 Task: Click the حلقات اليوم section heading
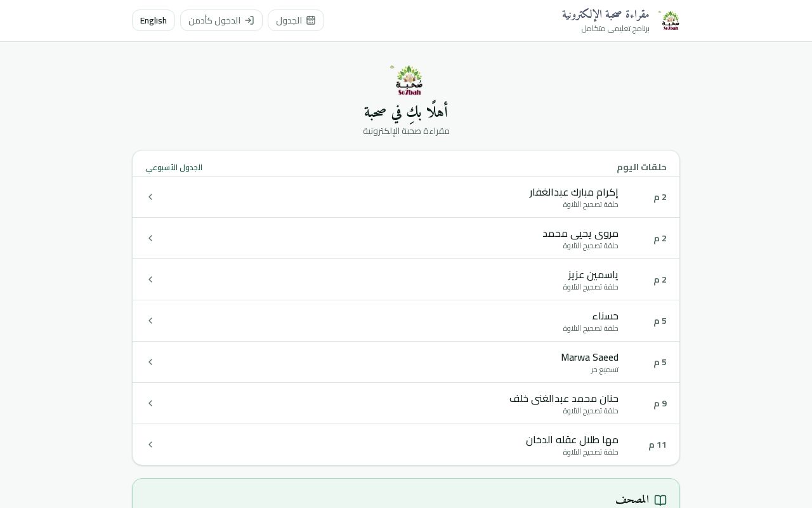pos(641,167)
